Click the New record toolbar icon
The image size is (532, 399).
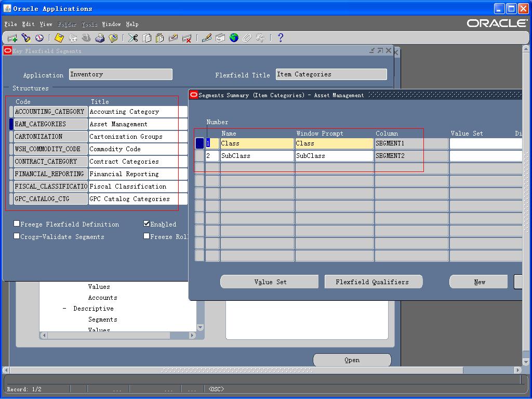tap(12, 38)
